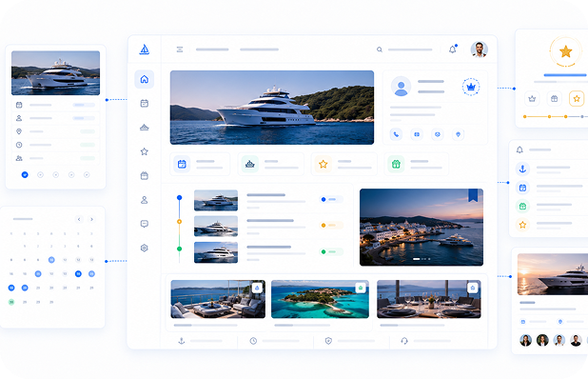This screenshot has height=379, width=588.
Task: Click the bookmark ribbon on harbor photo
Action: 473,195
